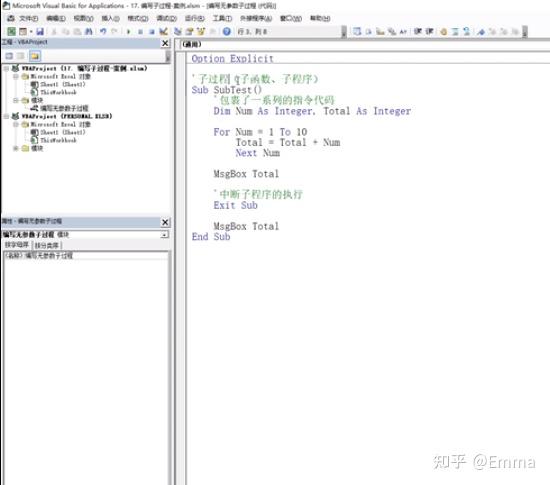
Task: Open the Object Browser toolbar icon
Action: tap(201, 32)
